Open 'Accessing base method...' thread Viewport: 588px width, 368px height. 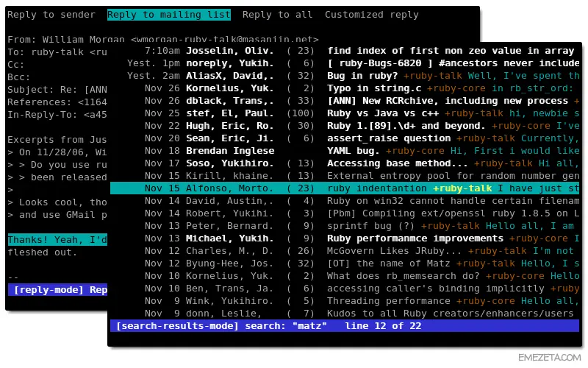click(345, 163)
